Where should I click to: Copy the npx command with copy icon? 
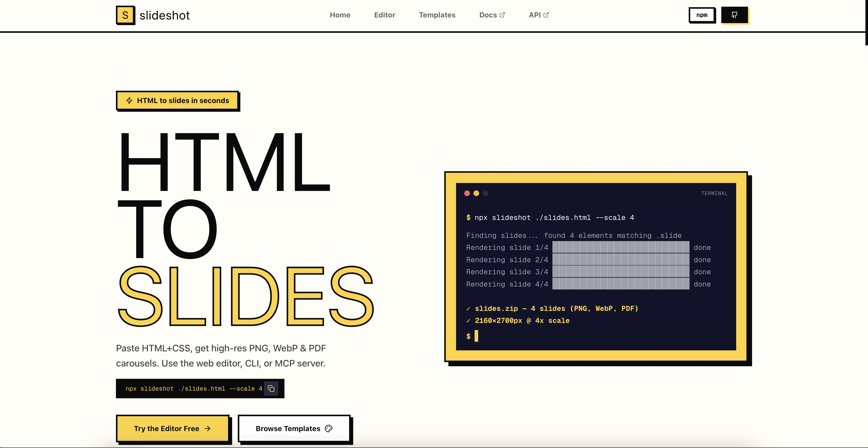(271, 389)
